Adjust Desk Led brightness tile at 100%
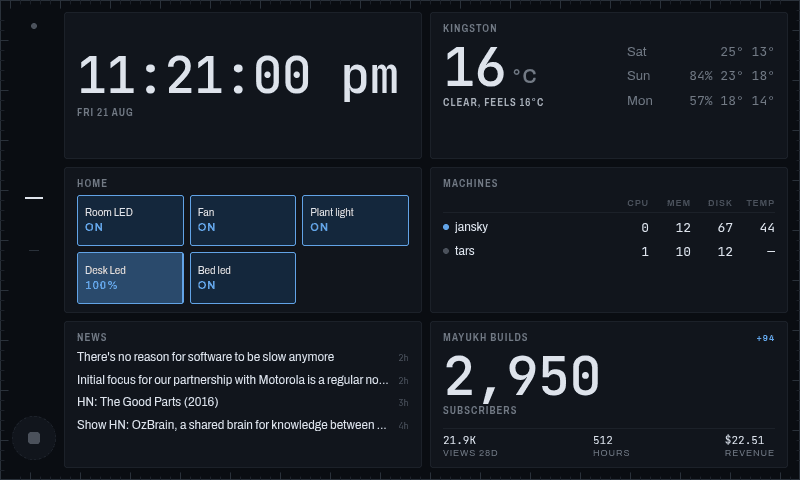 pyautogui.click(x=130, y=278)
